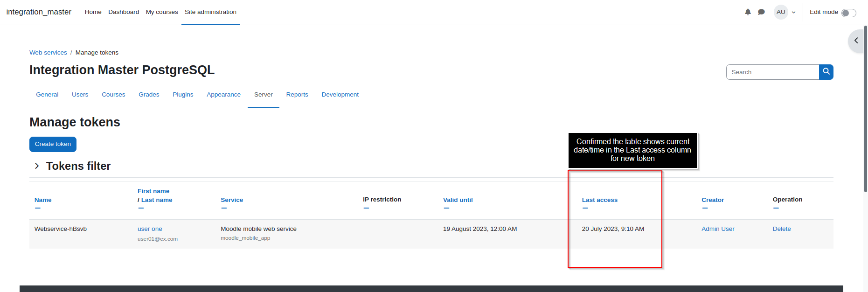Screen dimensions: 868x292
Task: Select the Server tab
Action: 263,95
